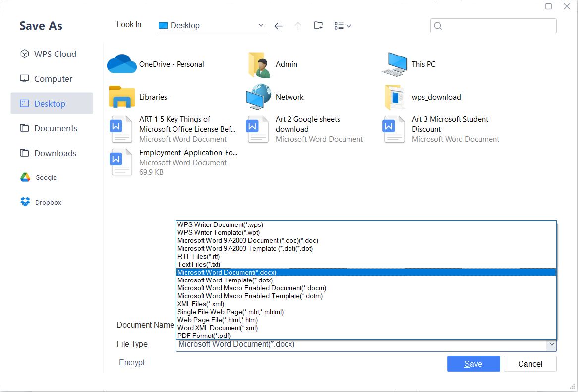Open the Encrypt settings link
The height and width of the screenshot is (392, 578).
coord(134,362)
